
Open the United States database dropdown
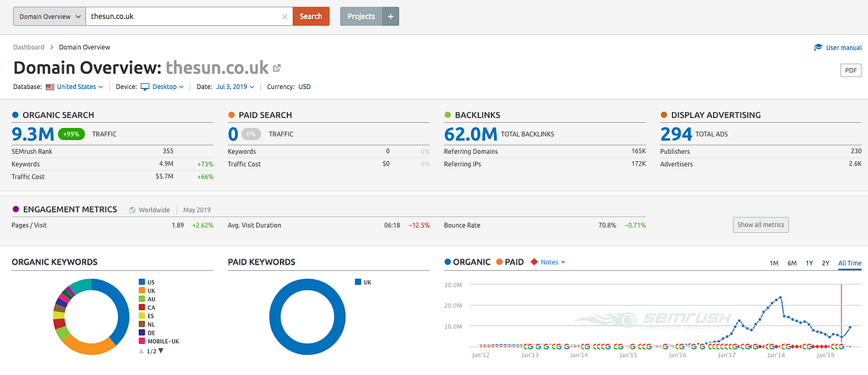80,87
